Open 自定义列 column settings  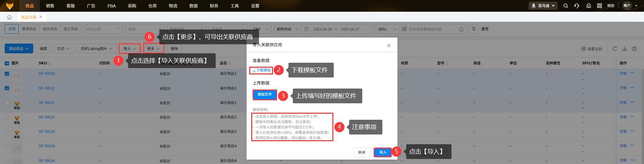(592, 49)
